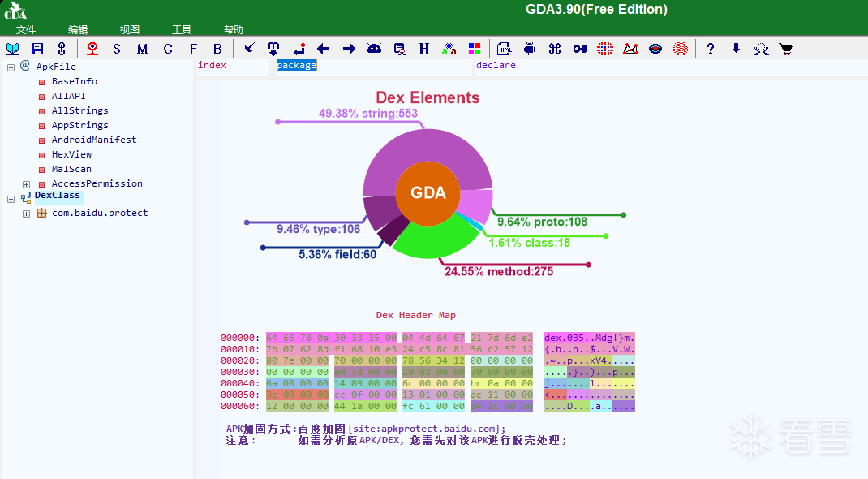This screenshot has height=479, width=868.
Task: Expand the com.baidu.protect package node
Action: pyautogui.click(x=26, y=214)
